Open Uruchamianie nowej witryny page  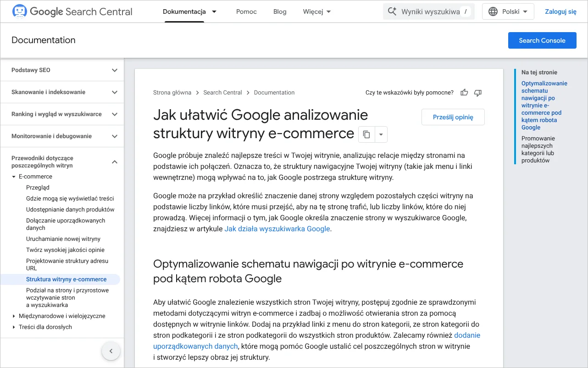pyautogui.click(x=63, y=239)
